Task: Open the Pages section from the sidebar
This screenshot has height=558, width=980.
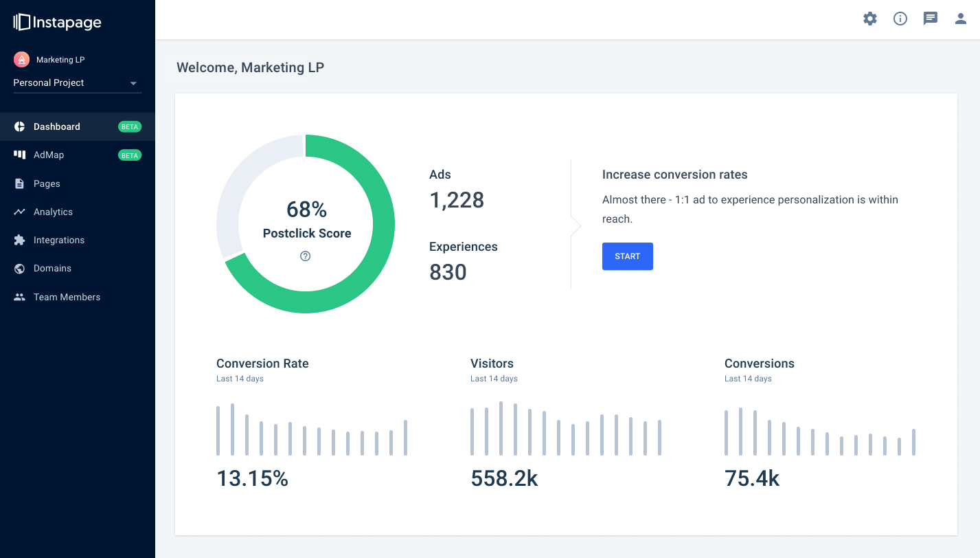Action: coord(45,183)
